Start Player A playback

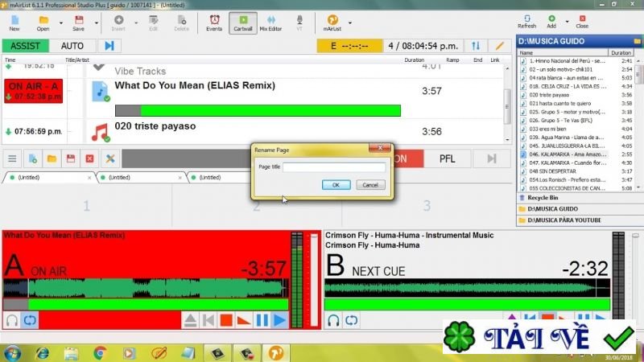click(x=279, y=320)
